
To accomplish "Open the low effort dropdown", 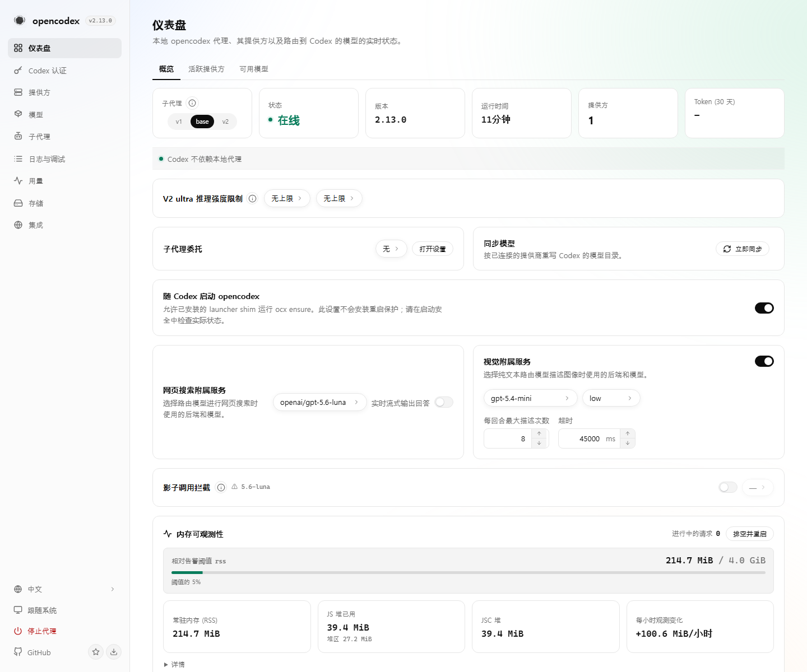I will (x=611, y=398).
